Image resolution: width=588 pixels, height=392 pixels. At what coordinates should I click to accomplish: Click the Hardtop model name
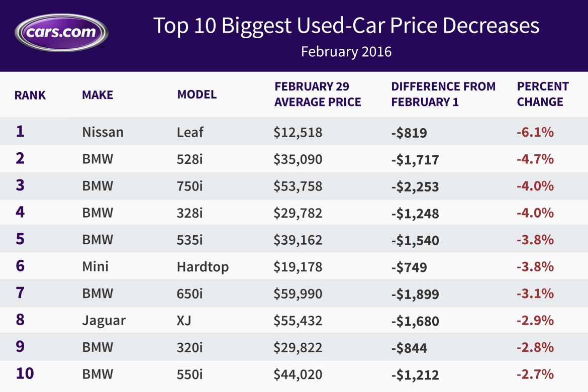point(203,266)
